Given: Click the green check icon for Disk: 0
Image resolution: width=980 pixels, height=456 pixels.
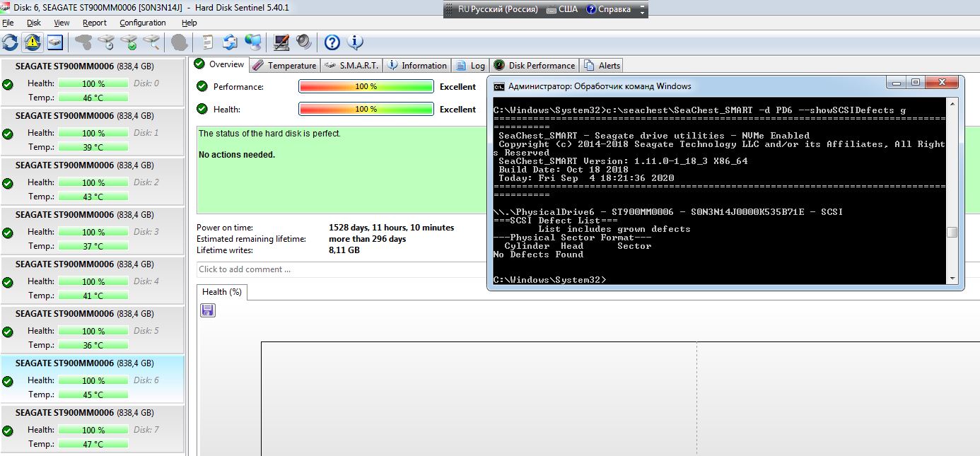Looking at the screenshot, I should pos(8,84).
